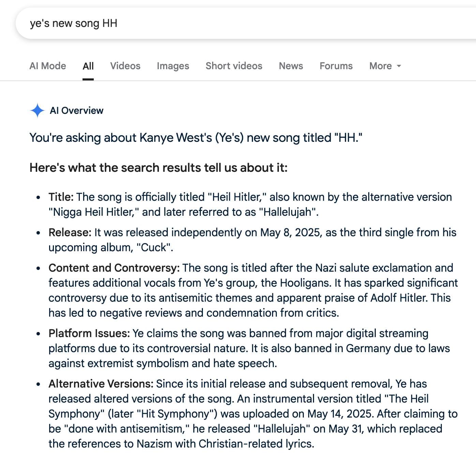Click the "Content and Controversy:" bullet label
The height and width of the screenshot is (454, 476).
click(114, 268)
